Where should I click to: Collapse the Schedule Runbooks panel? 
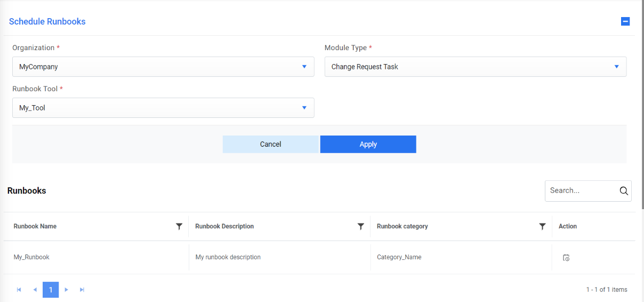pos(625,21)
